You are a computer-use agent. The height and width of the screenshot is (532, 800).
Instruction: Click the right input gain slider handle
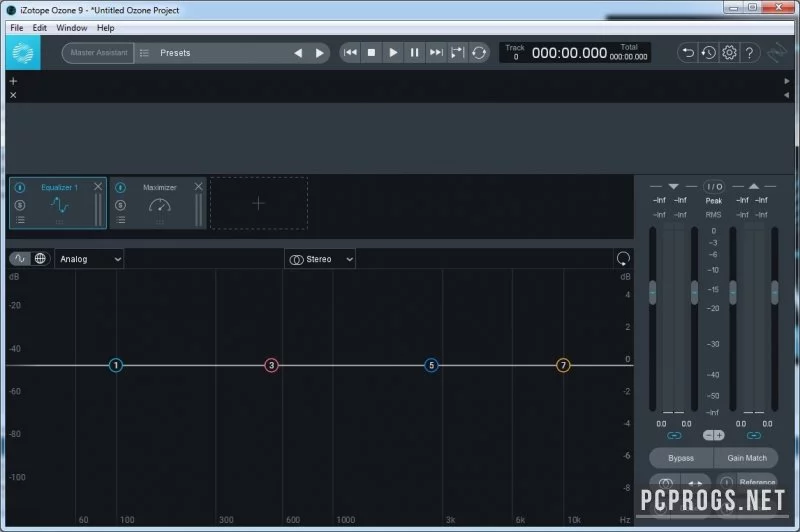[694, 293]
